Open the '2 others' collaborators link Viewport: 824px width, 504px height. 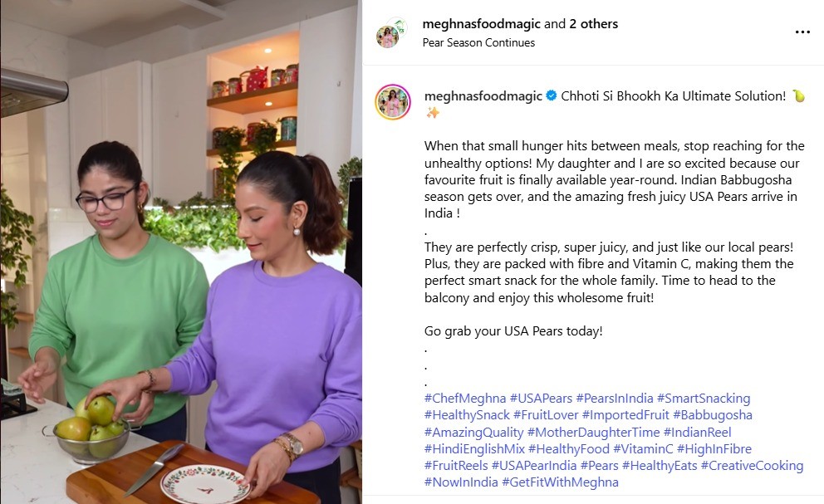click(593, 23)
